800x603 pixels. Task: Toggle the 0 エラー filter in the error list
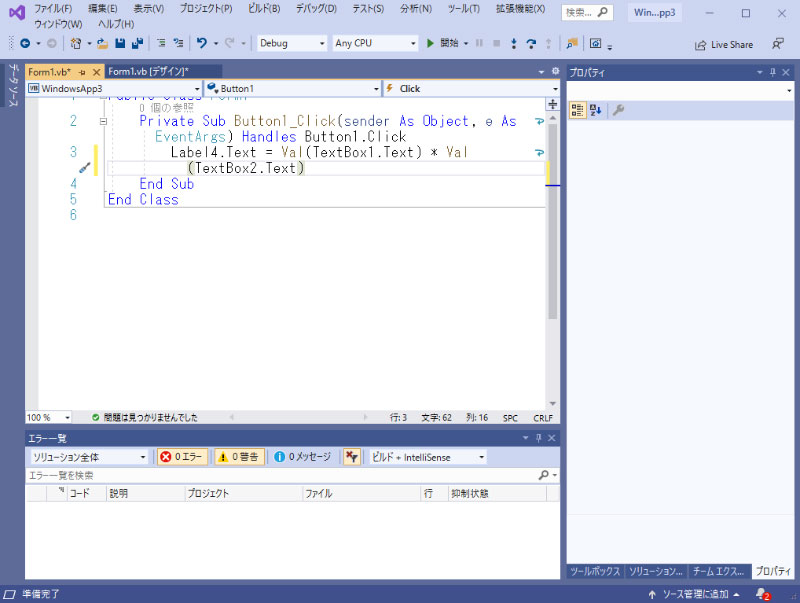click(x=181, y=457)
